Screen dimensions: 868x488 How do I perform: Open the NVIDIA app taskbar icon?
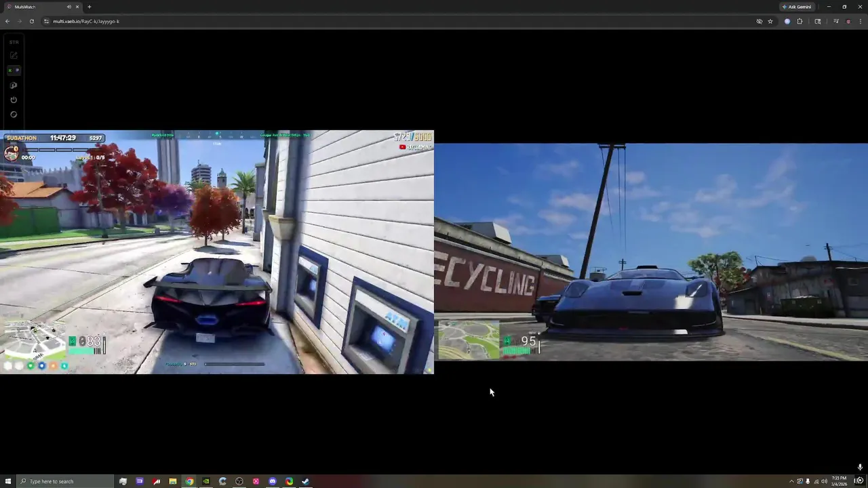[206, 481]
